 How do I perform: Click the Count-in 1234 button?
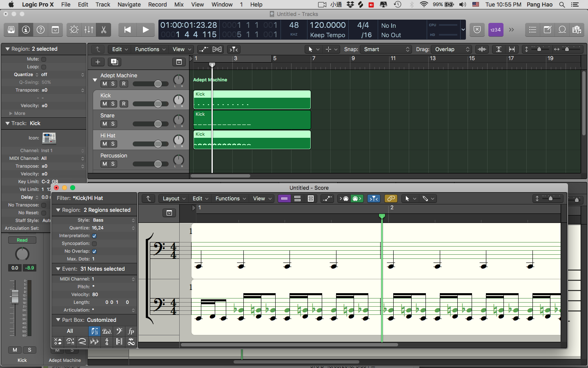pyautogui.click(x=495, y=30)
